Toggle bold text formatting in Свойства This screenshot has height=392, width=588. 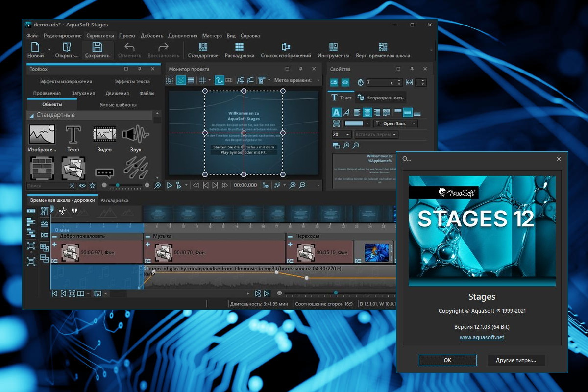(336, 112)
